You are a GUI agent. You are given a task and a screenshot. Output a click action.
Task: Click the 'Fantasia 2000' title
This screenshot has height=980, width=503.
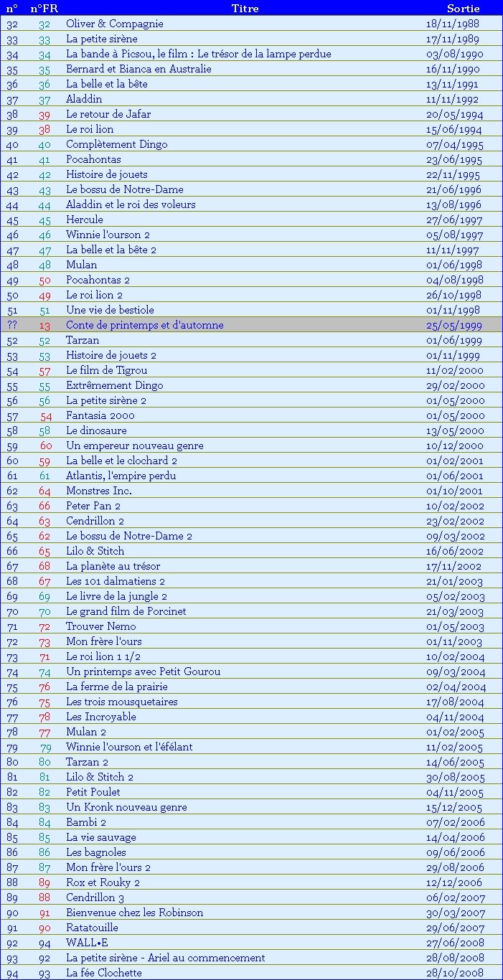pyautogui.click(x=100, y=415)
